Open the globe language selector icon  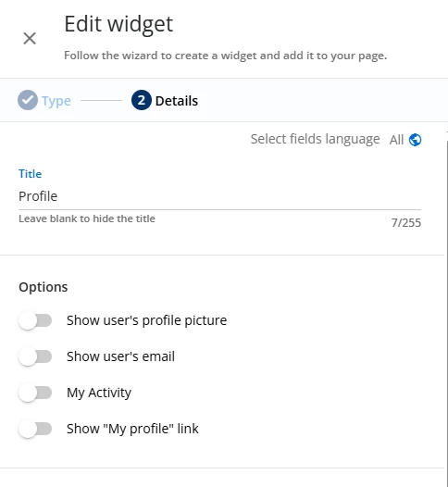point(415,140)
